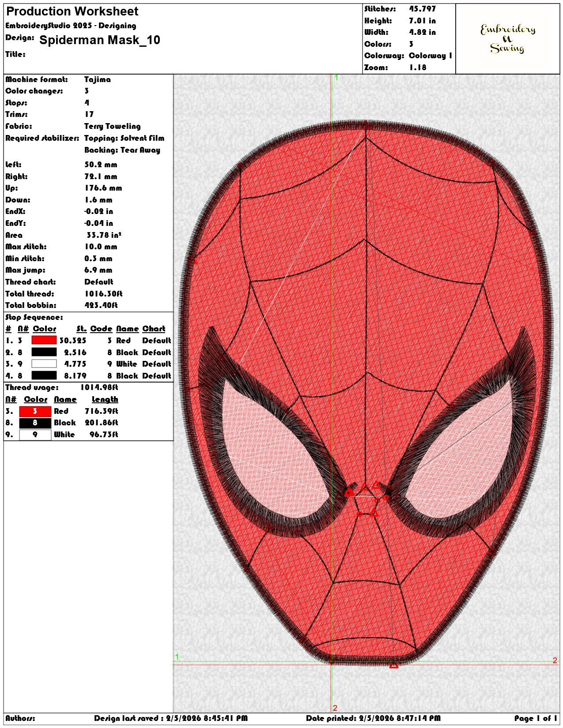The height and width of the screenshot is (728, 563).
Task: Click the white swatch in stop 3
Action: click(x=44, y=364)
